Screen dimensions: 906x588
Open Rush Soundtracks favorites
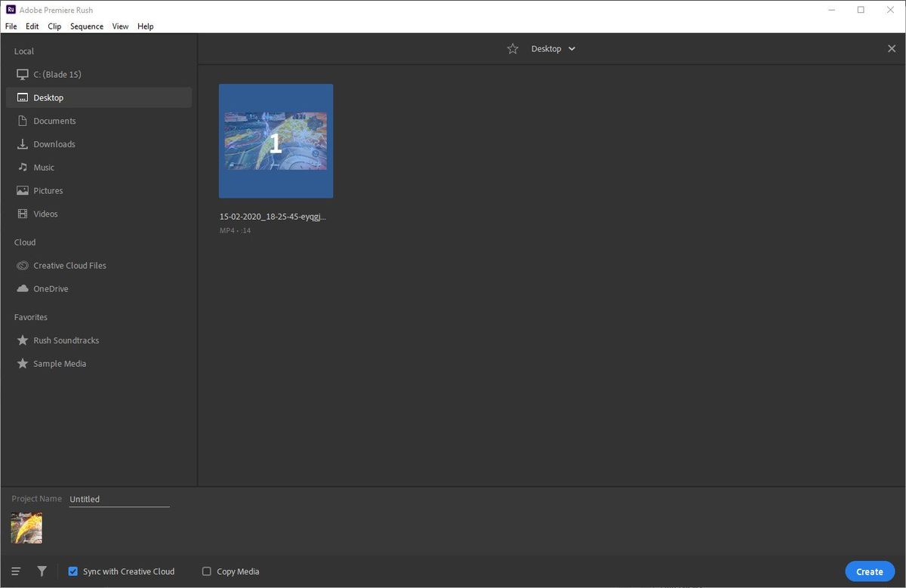click(66, 340)
